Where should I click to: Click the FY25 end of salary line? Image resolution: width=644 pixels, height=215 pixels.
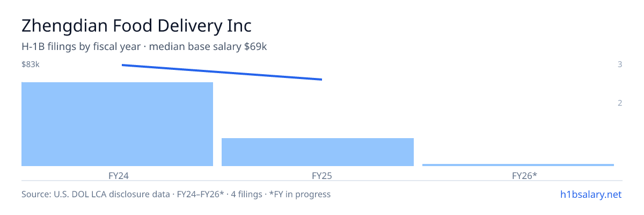click(x=321, y=80)
